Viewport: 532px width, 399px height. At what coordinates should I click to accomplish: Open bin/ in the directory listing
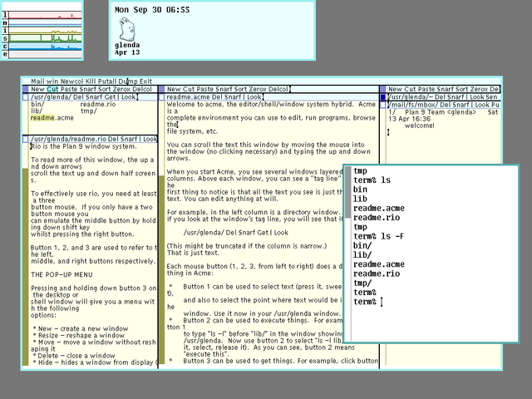(37, 104)
